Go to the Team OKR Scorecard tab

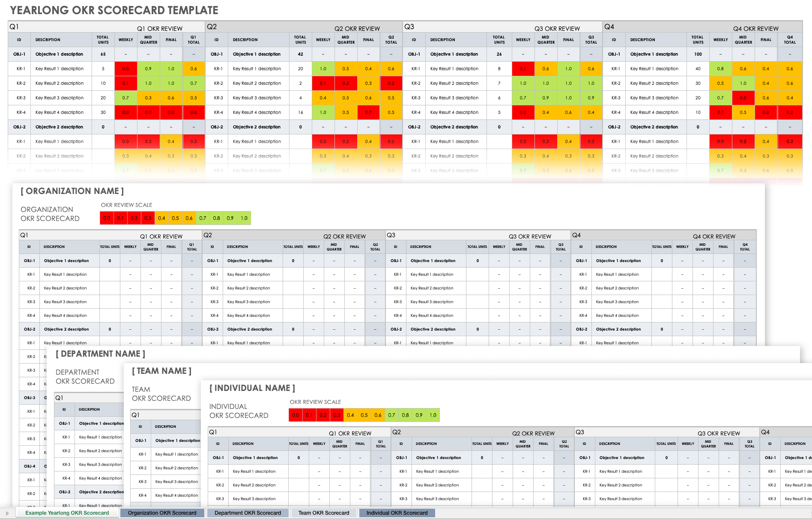[x=324, y=513]
